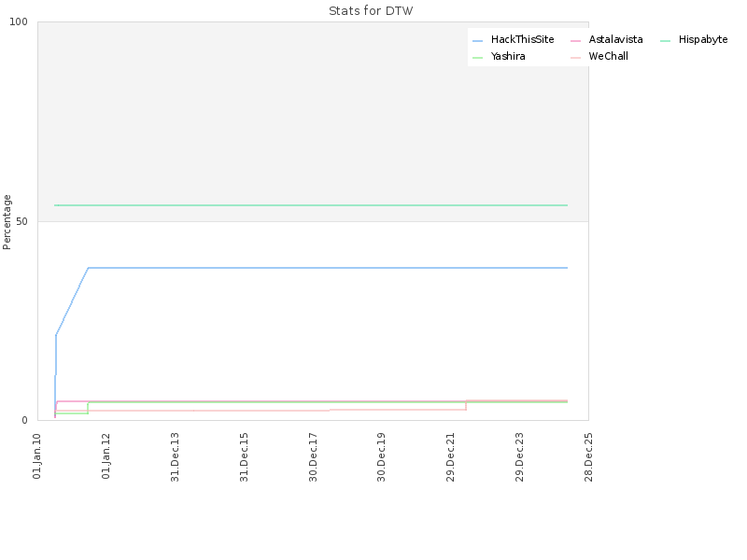Click the Hispabyte legend label
The width and height of the screenshot is (747, 560).
tap(703, 39)
